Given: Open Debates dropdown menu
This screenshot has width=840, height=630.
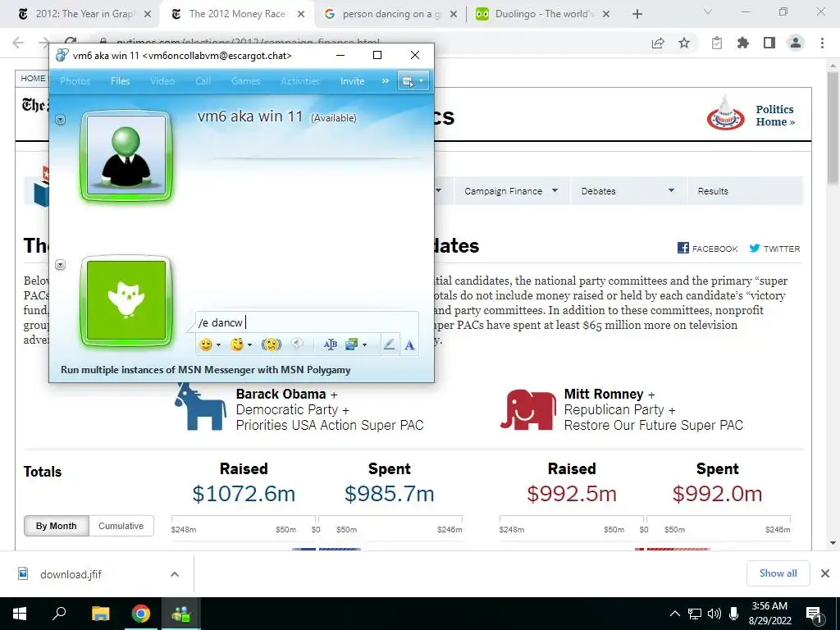Looking at the screenshot, I should tap(628, 191).
